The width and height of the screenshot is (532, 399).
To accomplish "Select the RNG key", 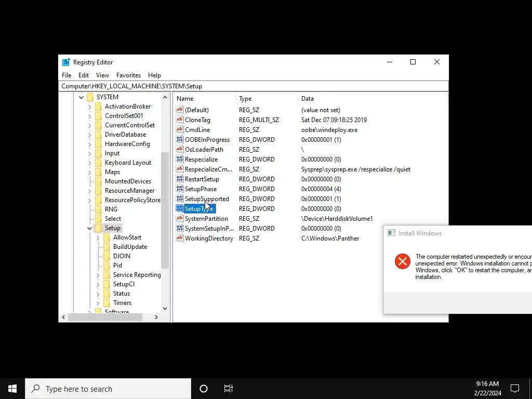I will coord(111,209).
